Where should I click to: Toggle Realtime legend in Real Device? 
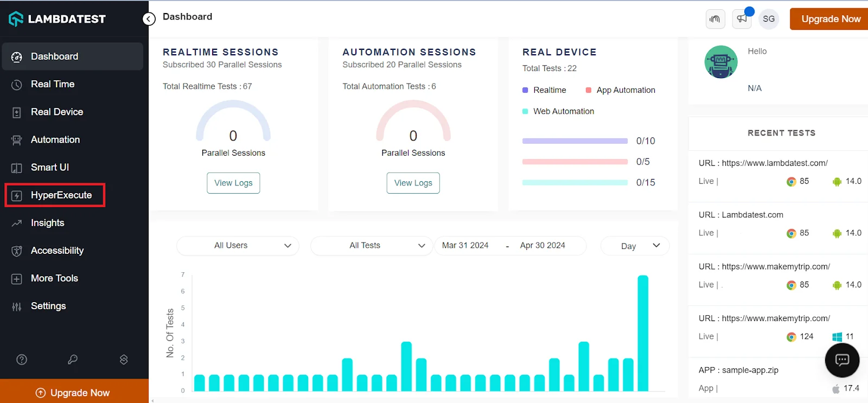click(x=544, y=90)
